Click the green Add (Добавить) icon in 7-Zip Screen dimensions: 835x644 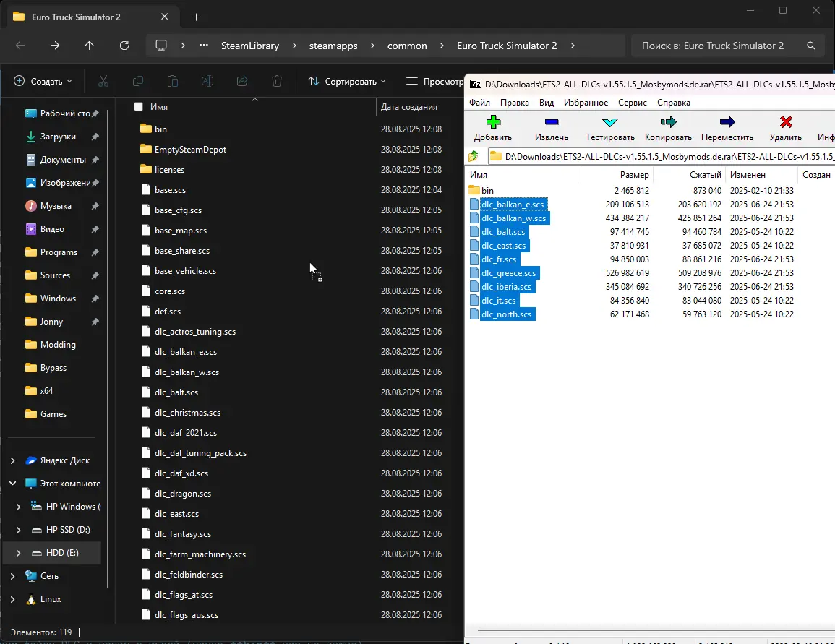492,122
